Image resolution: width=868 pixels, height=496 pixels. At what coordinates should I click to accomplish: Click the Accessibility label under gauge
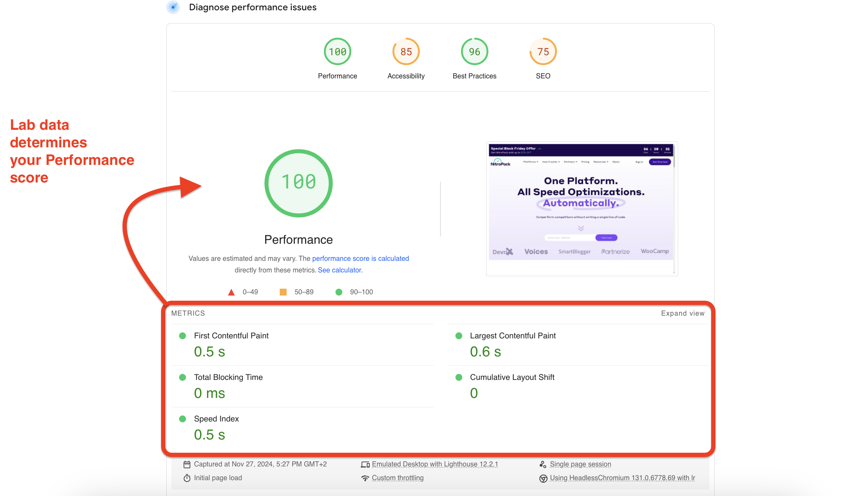click(x=406, y=76)
